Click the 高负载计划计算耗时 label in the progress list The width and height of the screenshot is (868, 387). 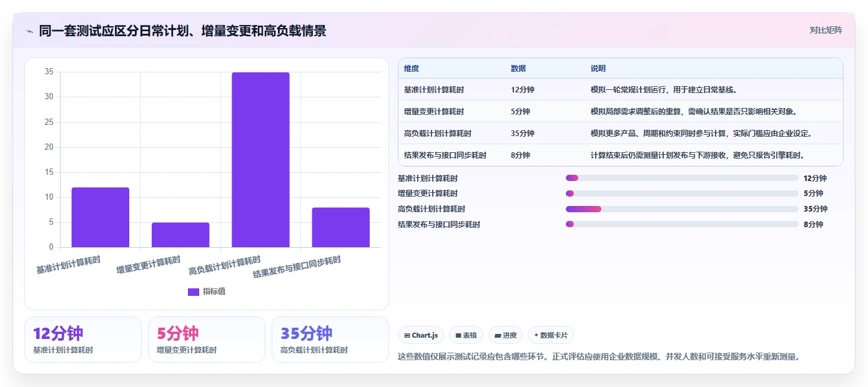tap(432, 209)
